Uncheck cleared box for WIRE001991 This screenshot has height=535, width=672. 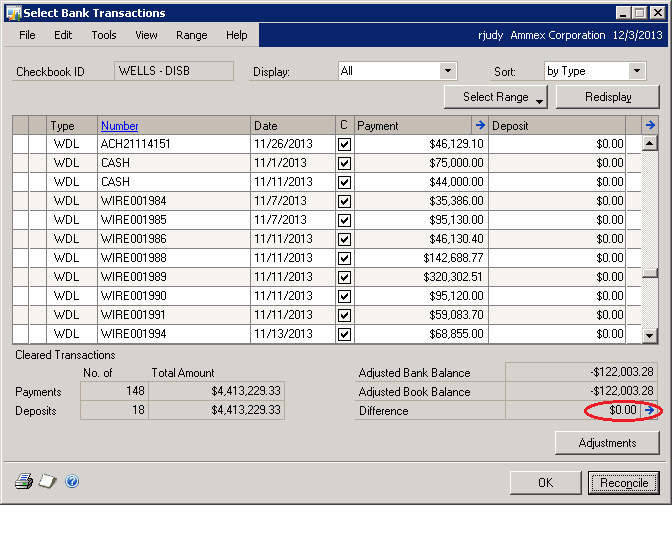coord(345,315)
